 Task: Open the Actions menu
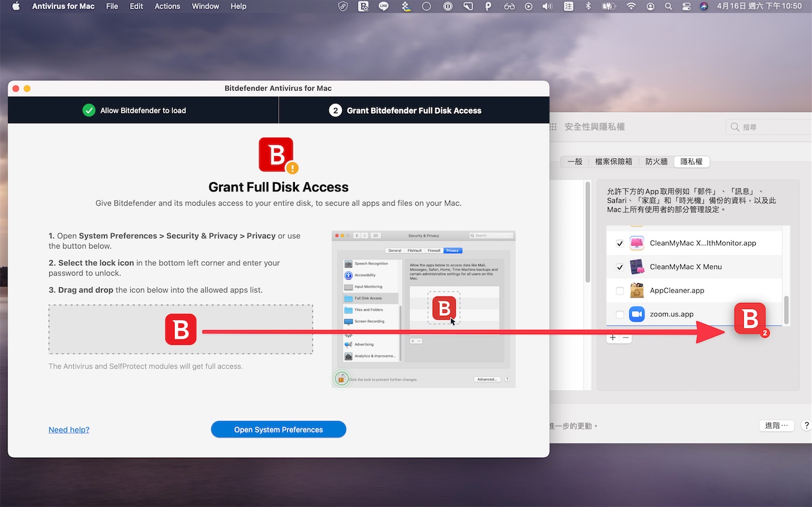point(167,6)
